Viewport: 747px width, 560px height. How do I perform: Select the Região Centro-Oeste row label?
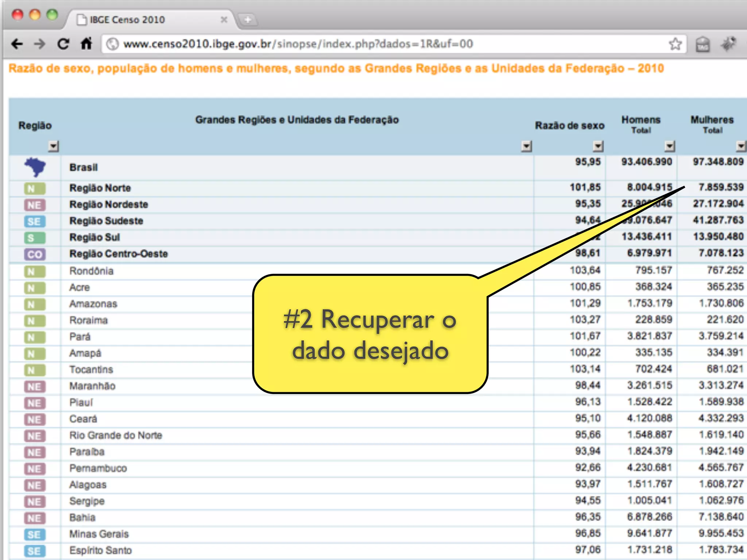point(119,254)
